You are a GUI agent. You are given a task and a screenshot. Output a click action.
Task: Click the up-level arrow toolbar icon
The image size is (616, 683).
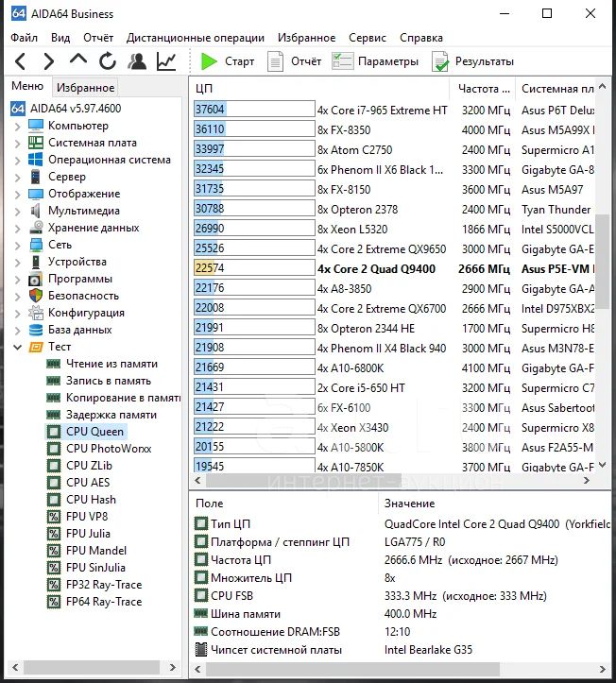coord(78,60)
